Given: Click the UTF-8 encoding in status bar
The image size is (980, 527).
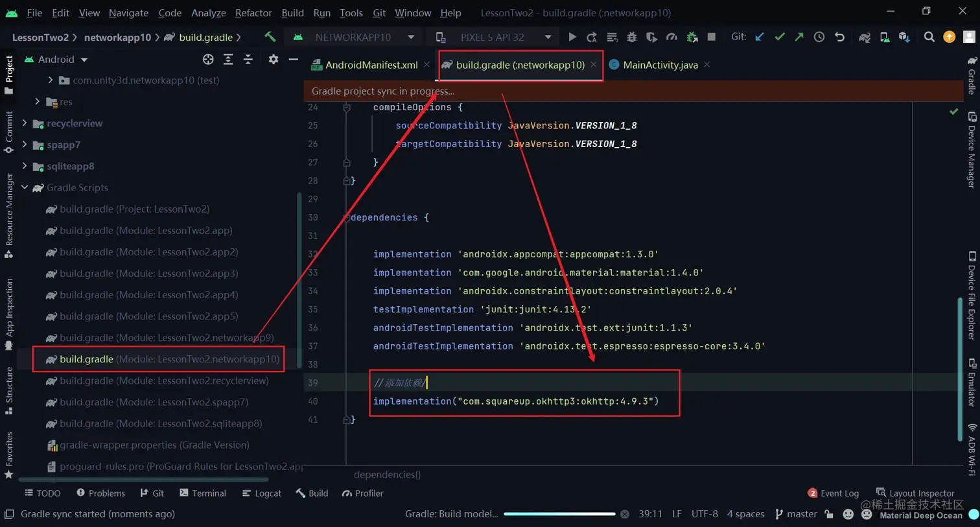Looking at the screenshot, I should coord(705,514).
